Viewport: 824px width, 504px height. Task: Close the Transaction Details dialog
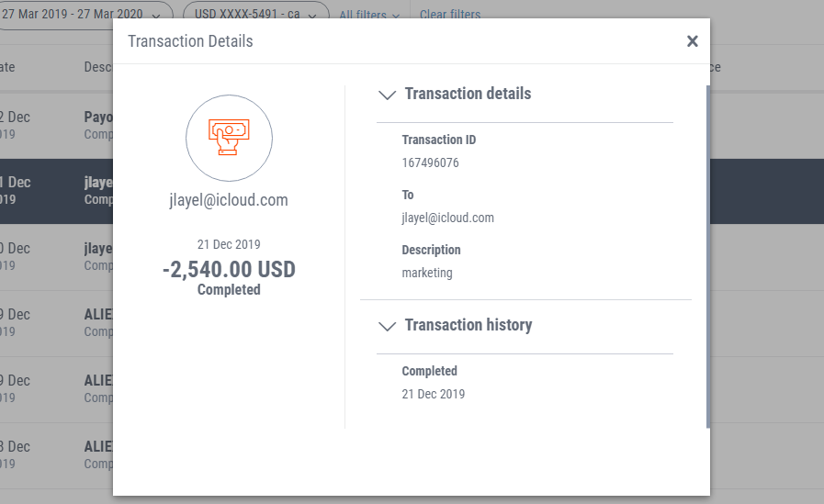tap(692, 41)
